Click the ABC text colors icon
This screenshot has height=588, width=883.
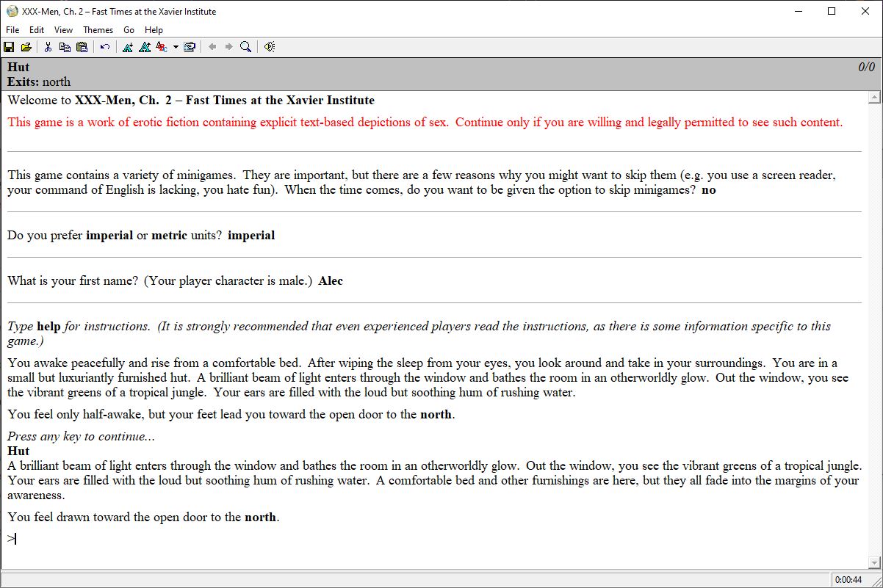tap(162, 47)
